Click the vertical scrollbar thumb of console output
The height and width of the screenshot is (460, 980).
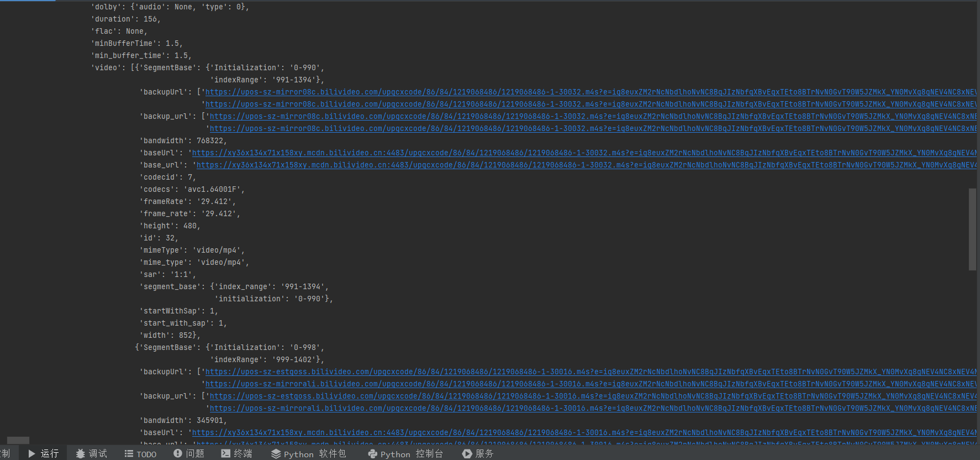972,229
